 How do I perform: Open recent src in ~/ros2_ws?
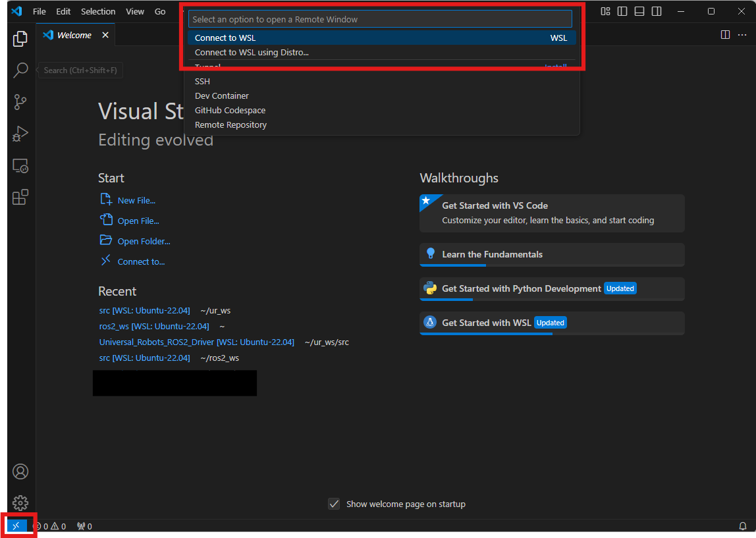click(145, 358)
